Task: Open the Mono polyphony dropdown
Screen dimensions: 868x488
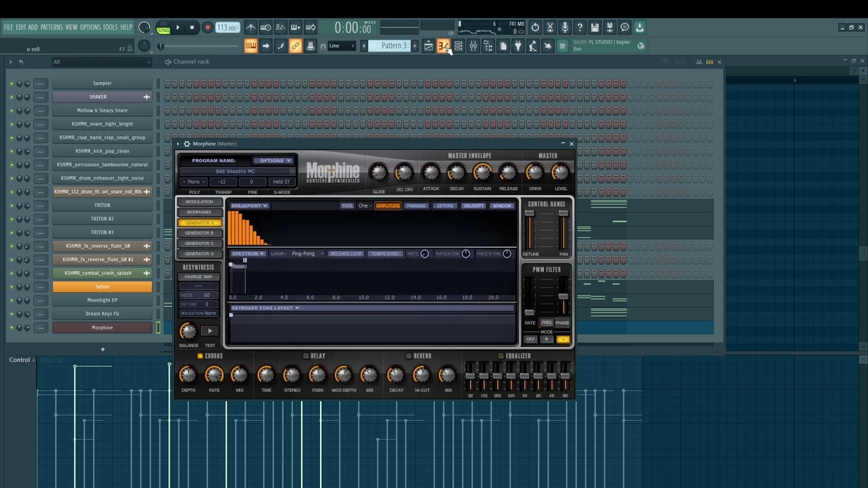Action: (194, 182)
